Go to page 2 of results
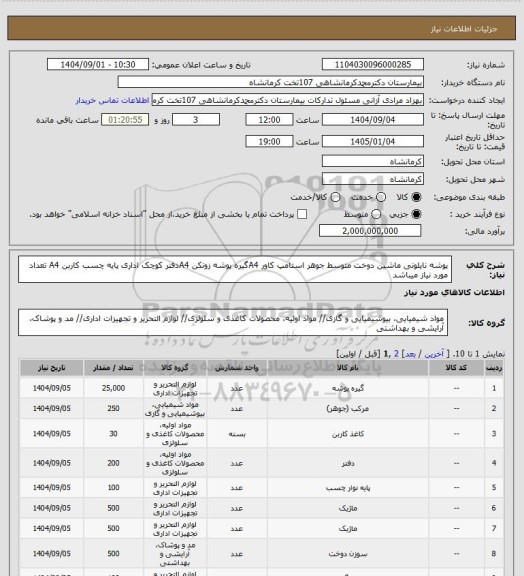 396,354
